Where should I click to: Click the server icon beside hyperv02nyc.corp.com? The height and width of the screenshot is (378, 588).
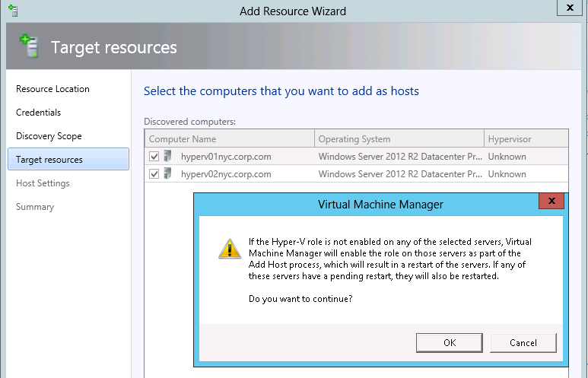(167, 173)
